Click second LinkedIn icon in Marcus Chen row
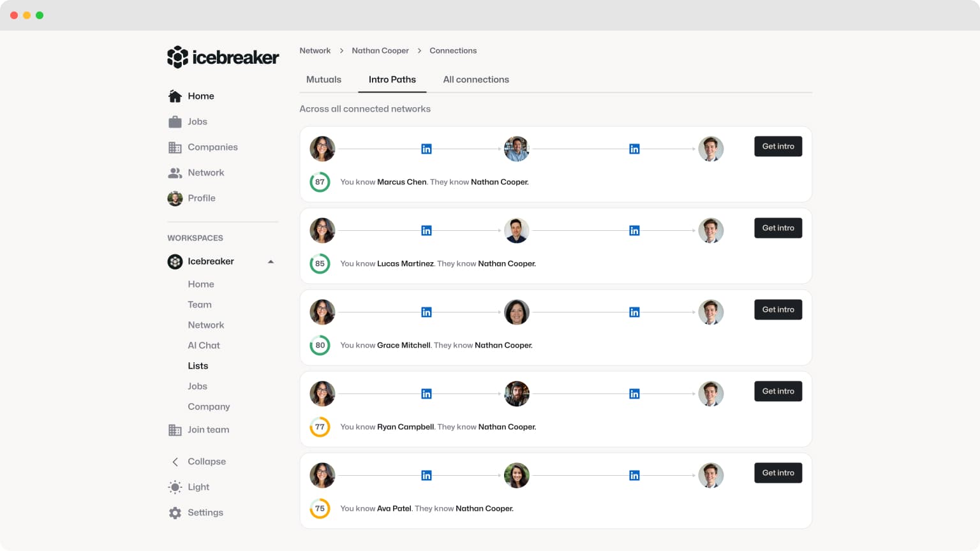This screenshot has width=980, height=551. pos(634,149)
